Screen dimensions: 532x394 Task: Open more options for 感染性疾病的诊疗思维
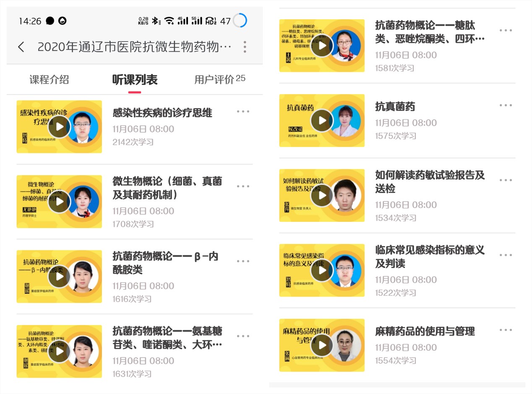pyautogui.click(x=243, y=111)
